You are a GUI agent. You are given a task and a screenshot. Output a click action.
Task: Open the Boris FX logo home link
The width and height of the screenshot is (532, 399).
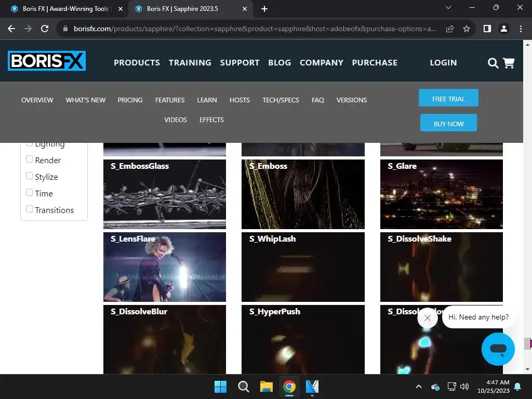click(47, 61)
